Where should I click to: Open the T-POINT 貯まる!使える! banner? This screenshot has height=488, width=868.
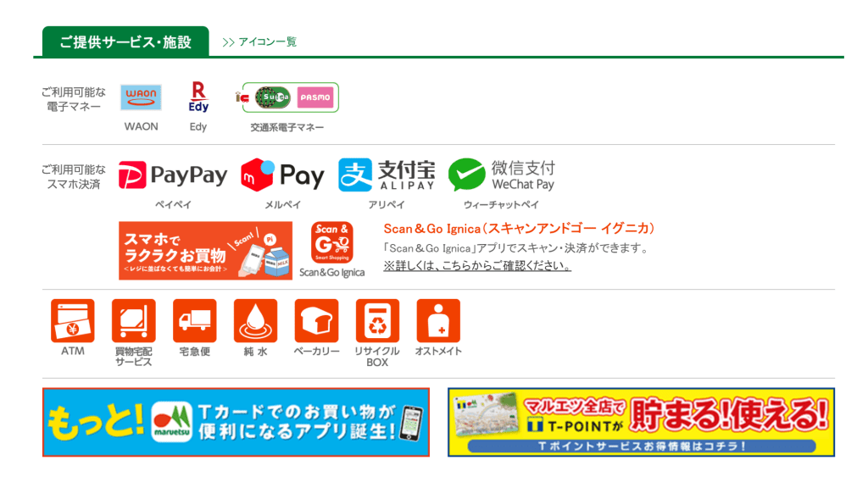point(641,422)
